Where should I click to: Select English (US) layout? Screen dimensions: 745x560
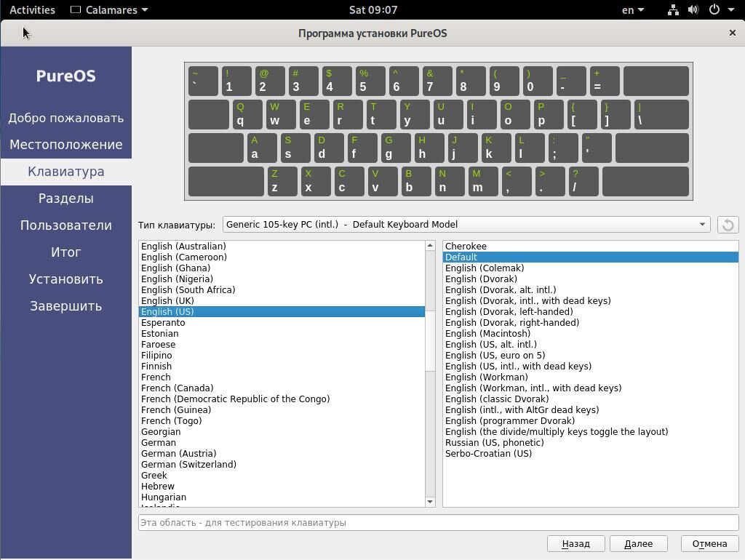282,311
